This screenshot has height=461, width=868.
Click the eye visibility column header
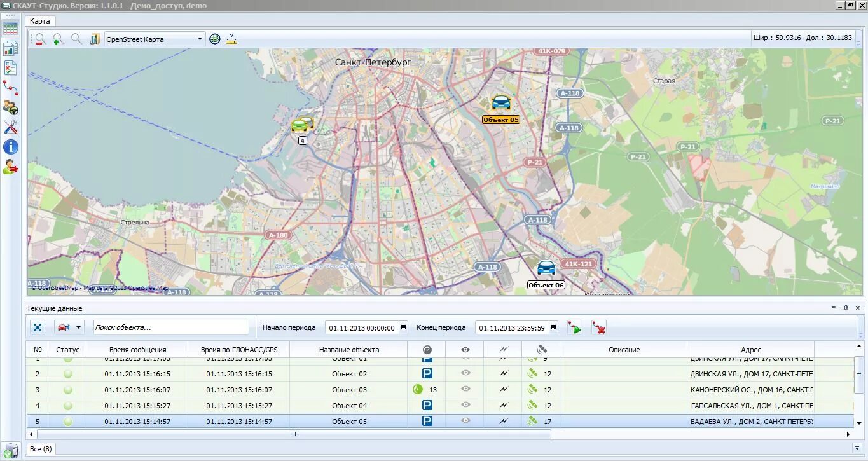(x=465, y=350)
